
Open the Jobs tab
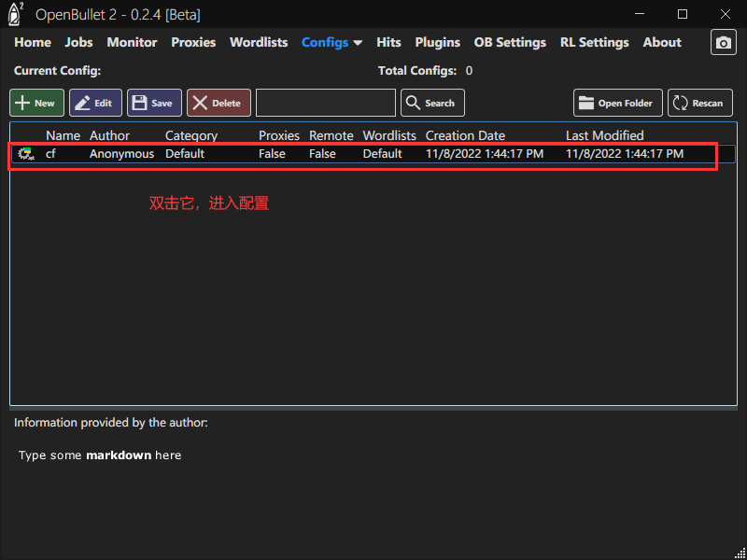tap(79, 42)
